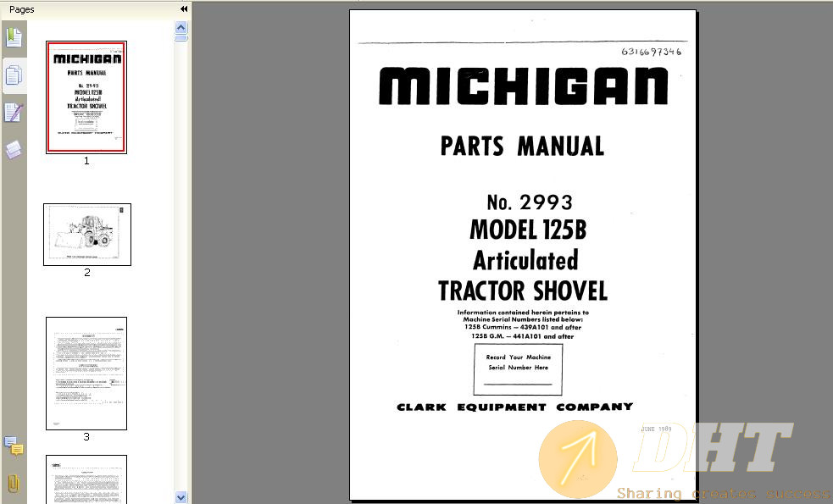Click the "No. 2993" manual number

click(x=530, y=202)
